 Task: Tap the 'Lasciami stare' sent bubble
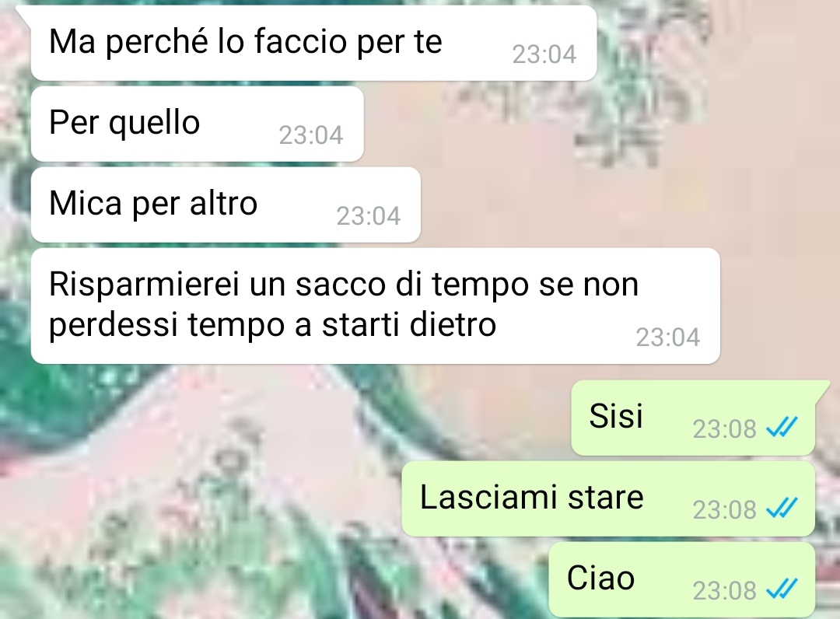[x=608, y=499]
